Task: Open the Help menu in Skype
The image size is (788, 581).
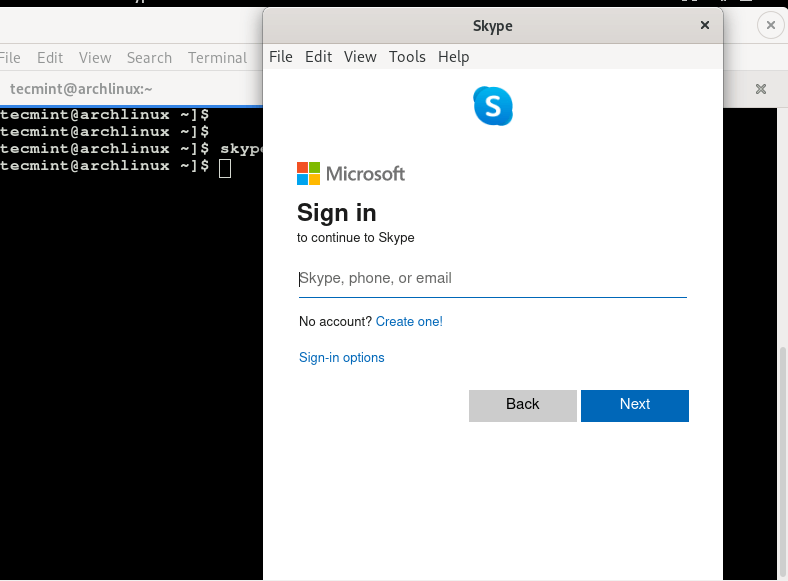Action: point(453,57)
